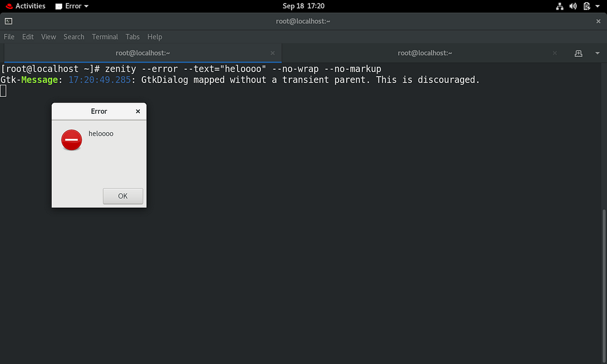Open the Terminal menu

click(x=105, y=37)
